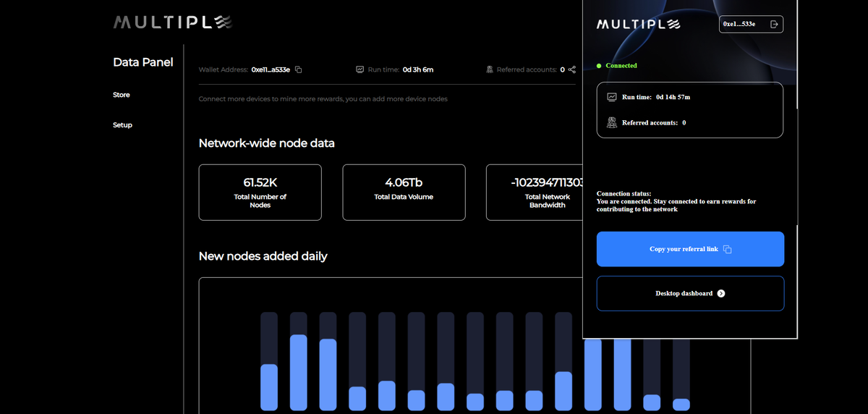Copy the wallet address with the copy icon
This screenshot has width=868, height=414.
[298, 69]
